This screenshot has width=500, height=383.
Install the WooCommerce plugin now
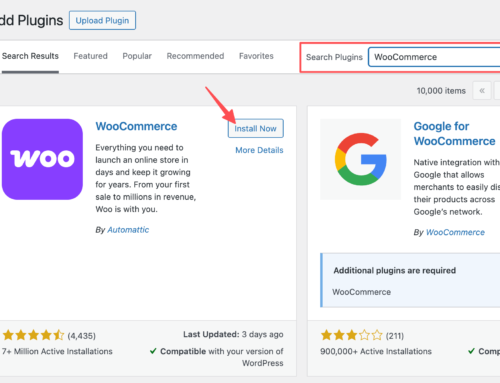(256, 128)
